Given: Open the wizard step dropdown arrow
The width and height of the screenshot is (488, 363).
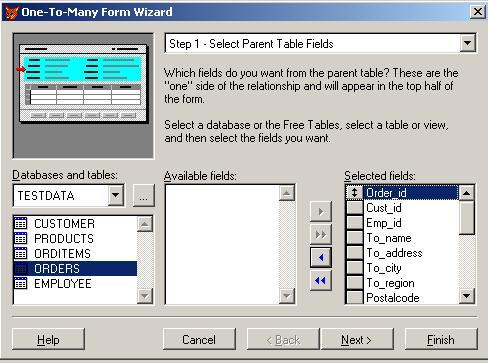Looking at the screenshot, I should pos(467,43).
